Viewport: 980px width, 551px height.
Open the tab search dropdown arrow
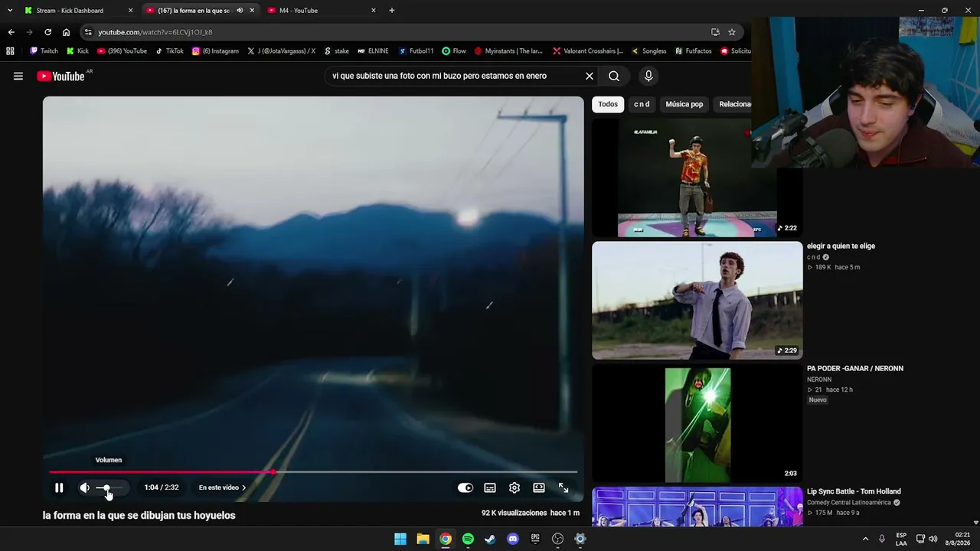coord(10,11)
